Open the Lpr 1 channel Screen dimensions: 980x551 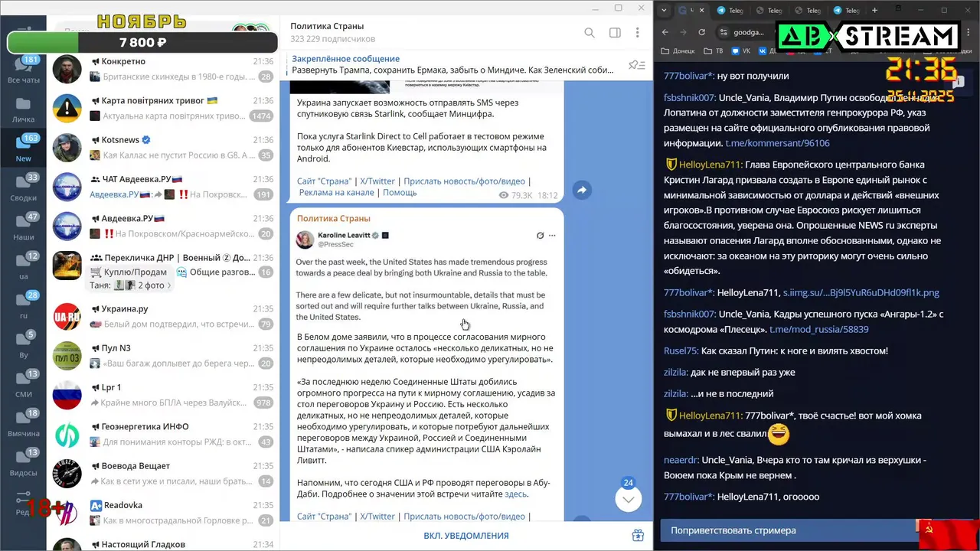(162, 395)
